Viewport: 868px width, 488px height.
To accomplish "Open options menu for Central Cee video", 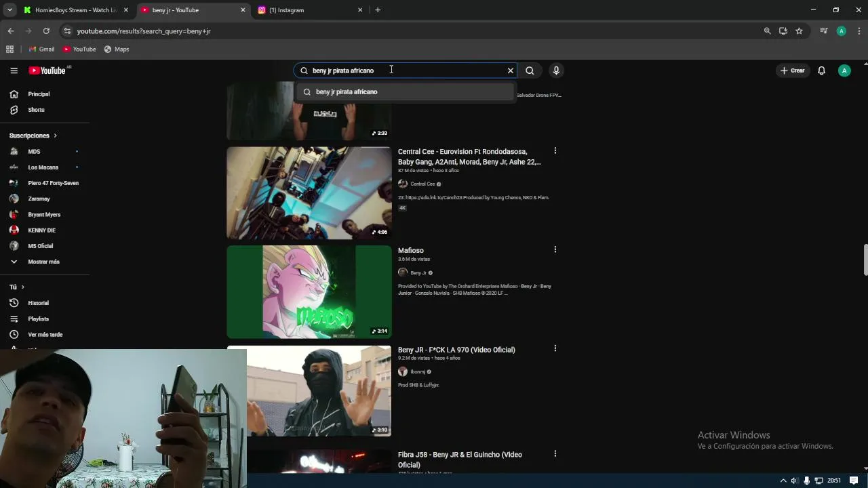I will (555, 150).
